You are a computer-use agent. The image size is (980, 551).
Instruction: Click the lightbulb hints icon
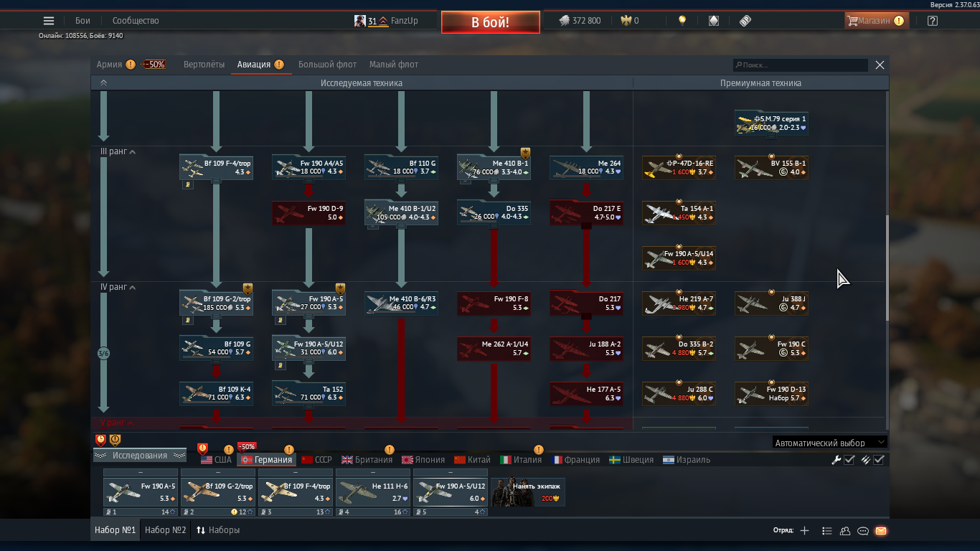682,21
